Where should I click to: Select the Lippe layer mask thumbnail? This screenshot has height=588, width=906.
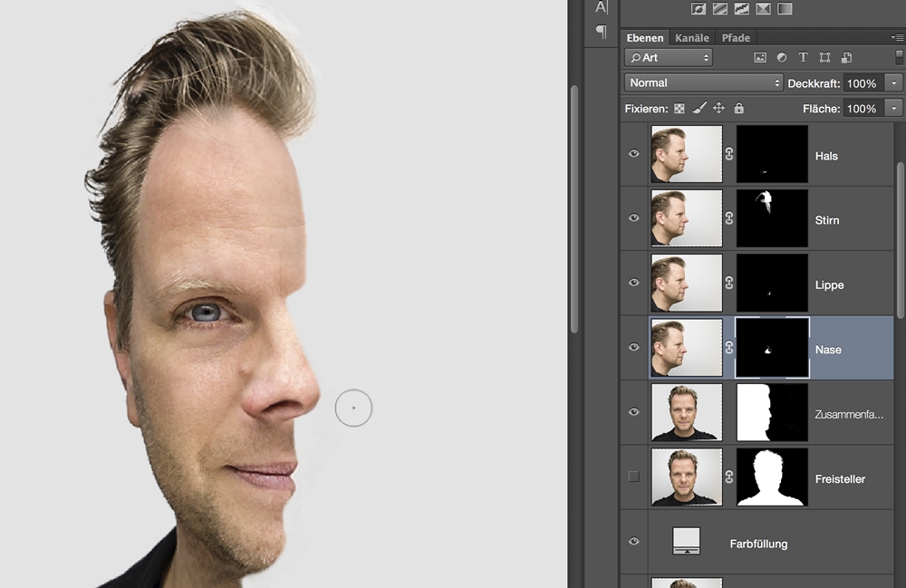pyautogui.click(x=773, y=283)
